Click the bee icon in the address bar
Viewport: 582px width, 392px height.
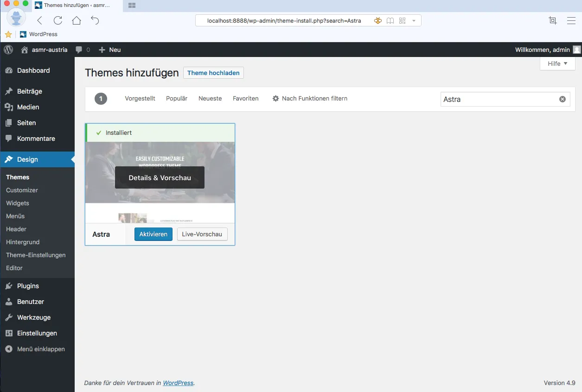[378, 20]
